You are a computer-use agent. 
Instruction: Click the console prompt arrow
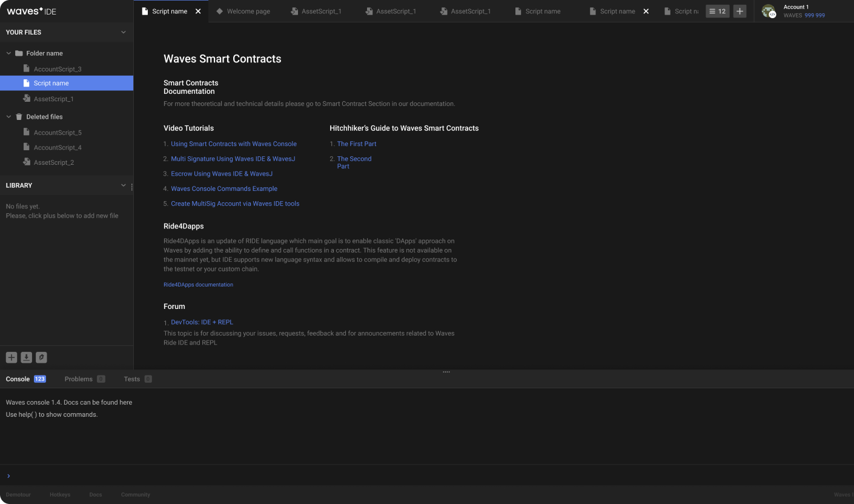[8, 476]
